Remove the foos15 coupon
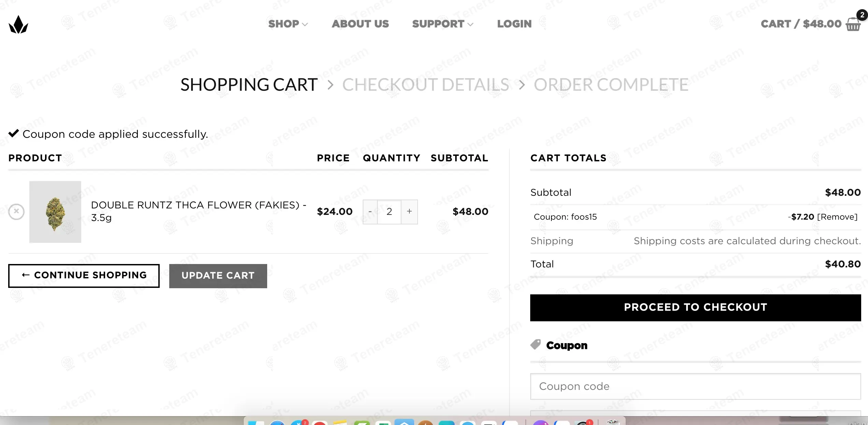Image resolution: width=868 pixels, height=425 pixels. click(837, 217)
